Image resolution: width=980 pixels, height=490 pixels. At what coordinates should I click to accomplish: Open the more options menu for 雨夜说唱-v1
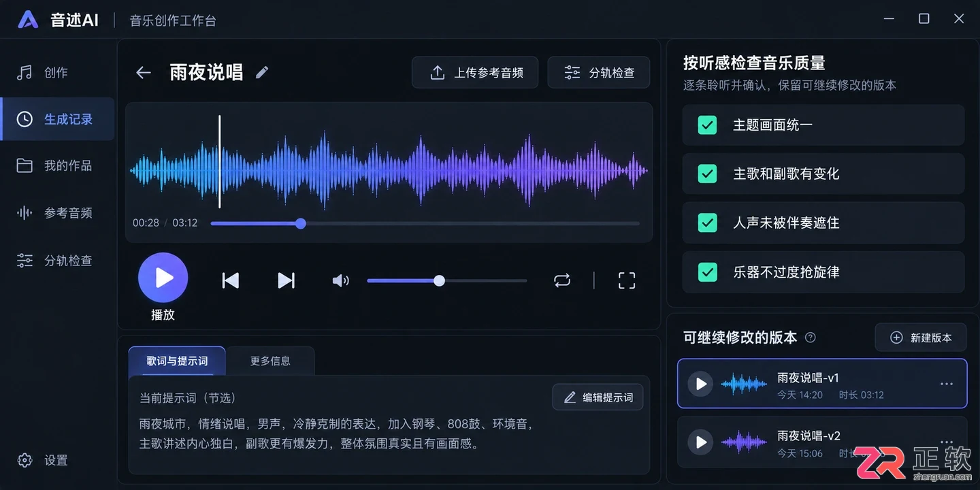[947, 384]
